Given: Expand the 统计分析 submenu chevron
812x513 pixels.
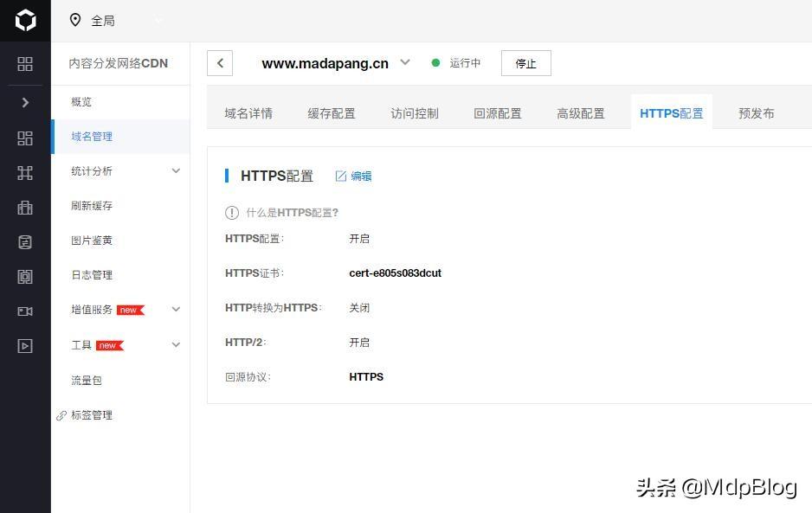Looking at the screenshot, I should pos(176,170).
